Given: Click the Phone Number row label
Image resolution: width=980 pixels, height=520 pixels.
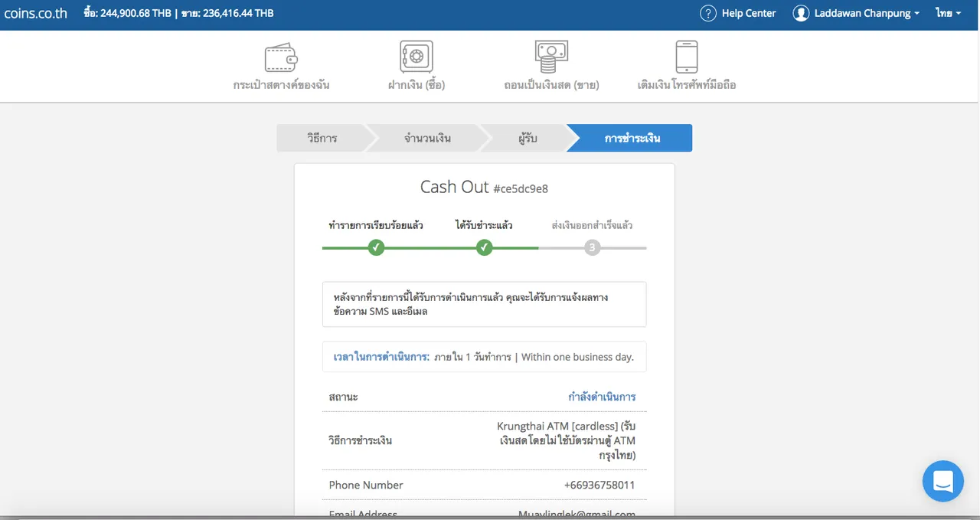Looking at the screenshot, I should point(366,485).
